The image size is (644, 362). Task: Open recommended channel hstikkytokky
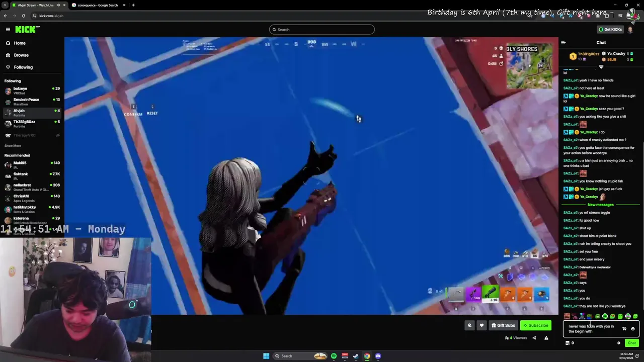[32, 209]
